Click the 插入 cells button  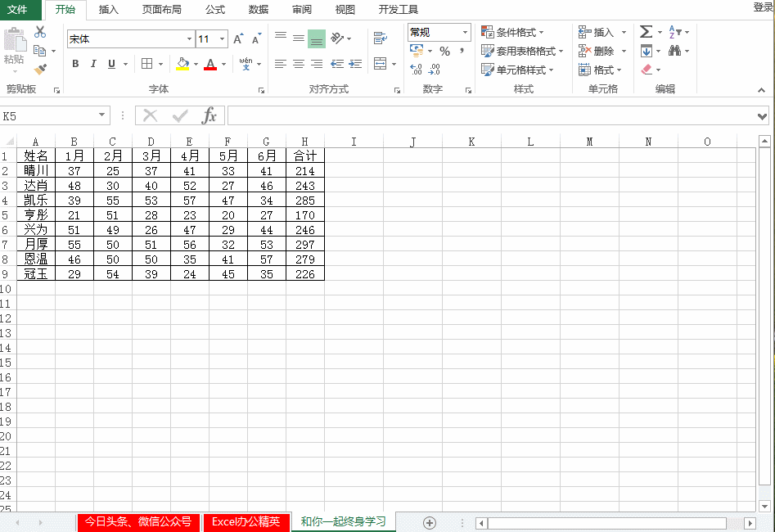pyautogui.click(x=596, y=32)
